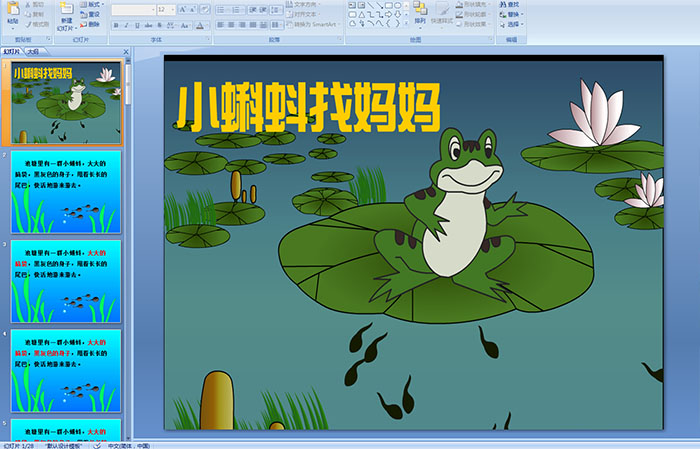Decrease the font size with the small A icon
The height and width of the screenshot is (449, 700).
point(193,9)
